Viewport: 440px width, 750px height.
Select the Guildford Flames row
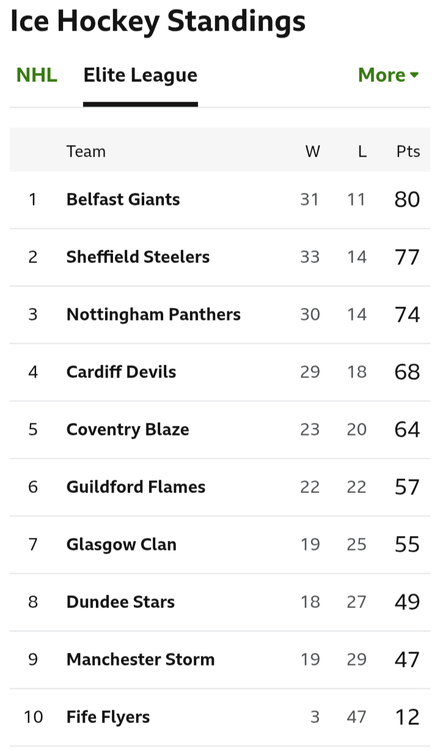pyautogui.click(x=220, y=487)
